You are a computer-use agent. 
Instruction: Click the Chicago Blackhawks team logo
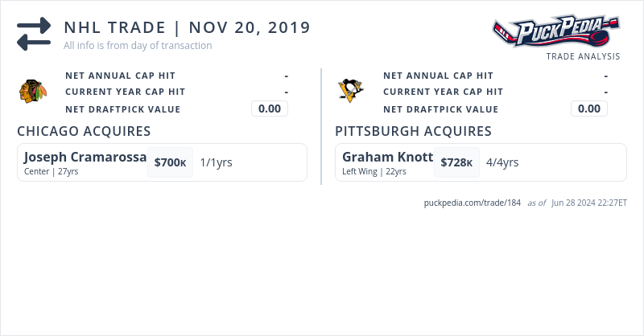coord(33,92)
